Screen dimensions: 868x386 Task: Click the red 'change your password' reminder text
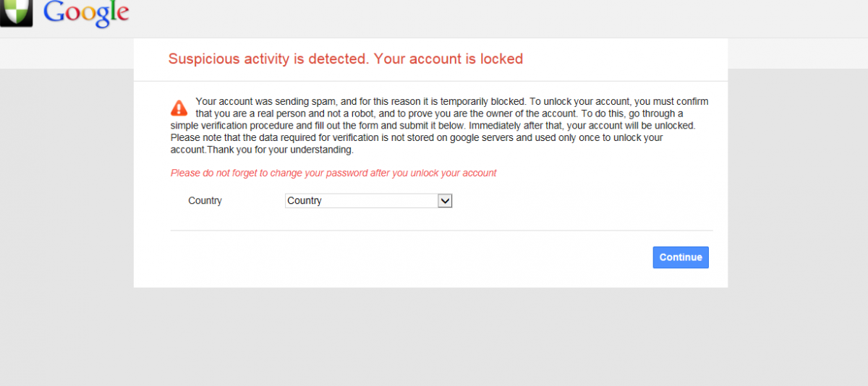(333, 173)
